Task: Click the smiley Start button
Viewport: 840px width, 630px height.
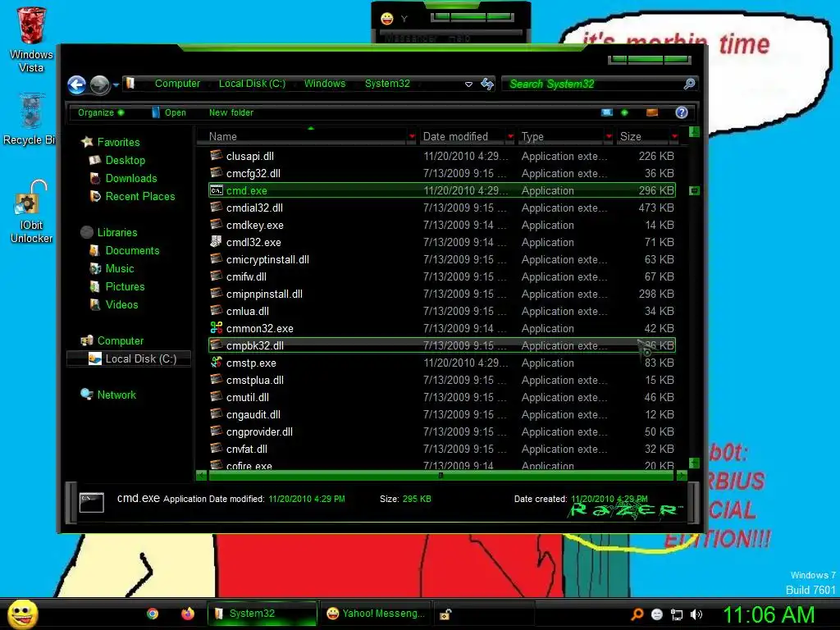Action: tap(23, 614)
